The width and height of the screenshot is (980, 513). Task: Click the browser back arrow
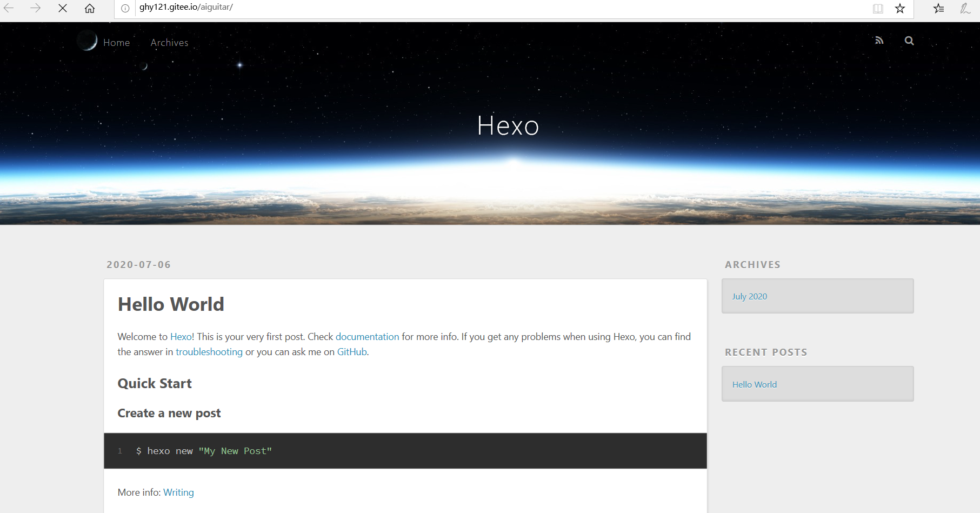pyautogui.click(x=9, y=8)
